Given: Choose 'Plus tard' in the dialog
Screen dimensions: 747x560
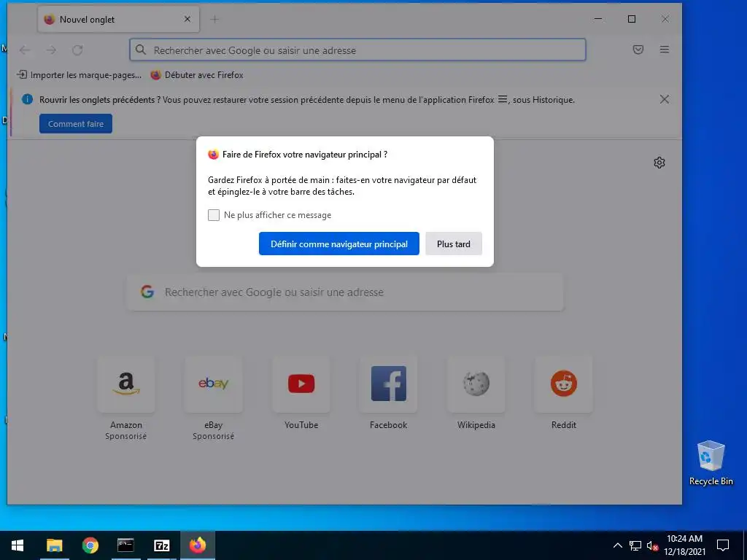Looking at the screenshot, I should tap(454, 244).
